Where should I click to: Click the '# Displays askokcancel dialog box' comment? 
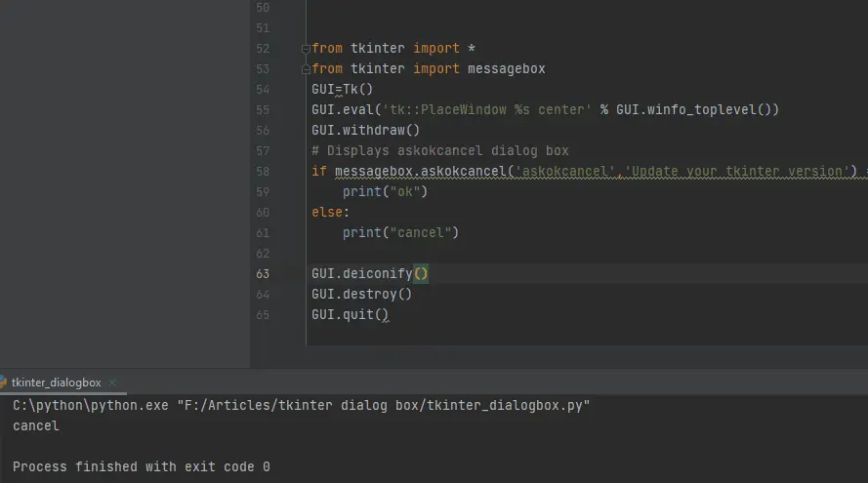pos(440,151)
